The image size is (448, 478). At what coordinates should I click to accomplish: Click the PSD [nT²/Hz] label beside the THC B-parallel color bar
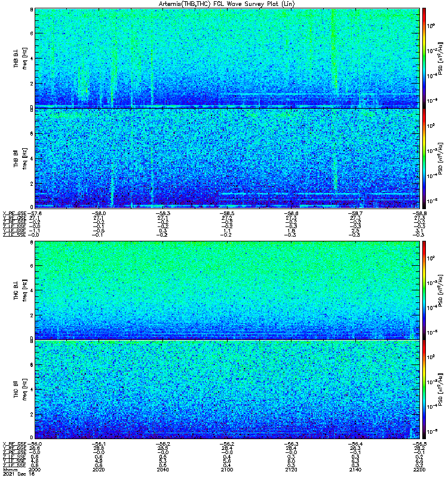click(440, 390)
